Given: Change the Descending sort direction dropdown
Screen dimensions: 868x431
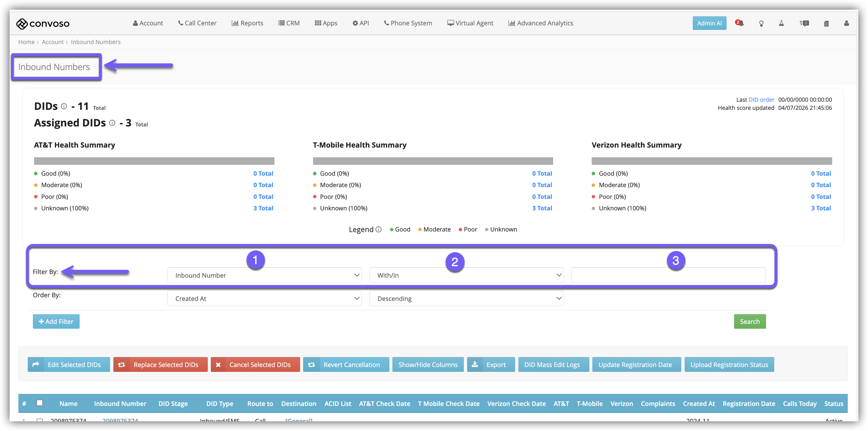Looking at the screenshot, I should (x=466, y=299).
